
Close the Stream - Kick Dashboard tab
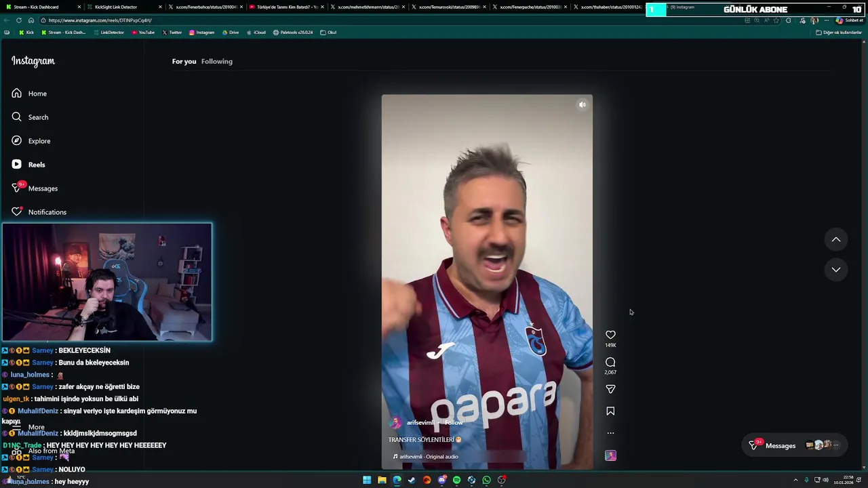pos(79,7)
